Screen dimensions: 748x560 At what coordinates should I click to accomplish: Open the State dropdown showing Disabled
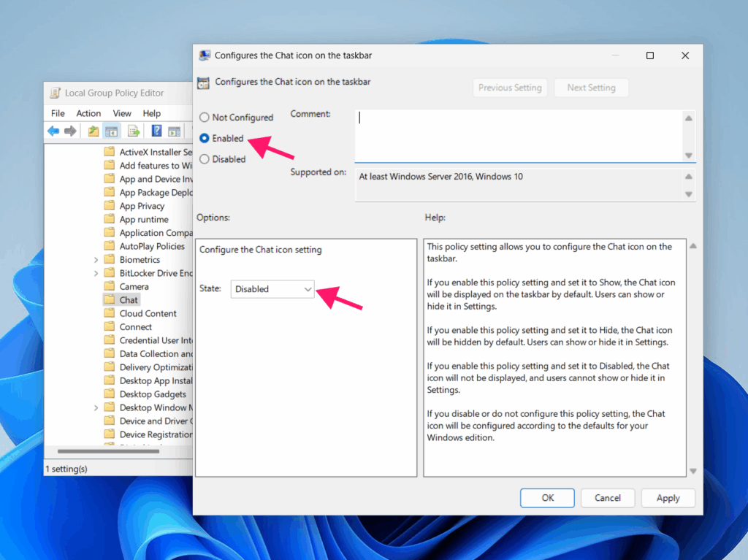272,289
